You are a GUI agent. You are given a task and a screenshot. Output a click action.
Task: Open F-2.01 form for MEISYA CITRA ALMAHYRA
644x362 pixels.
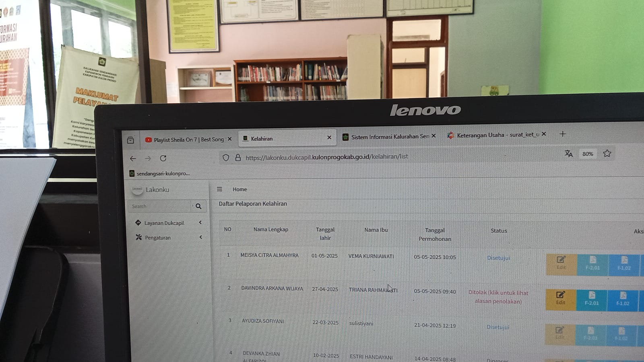tap(592, 264)
